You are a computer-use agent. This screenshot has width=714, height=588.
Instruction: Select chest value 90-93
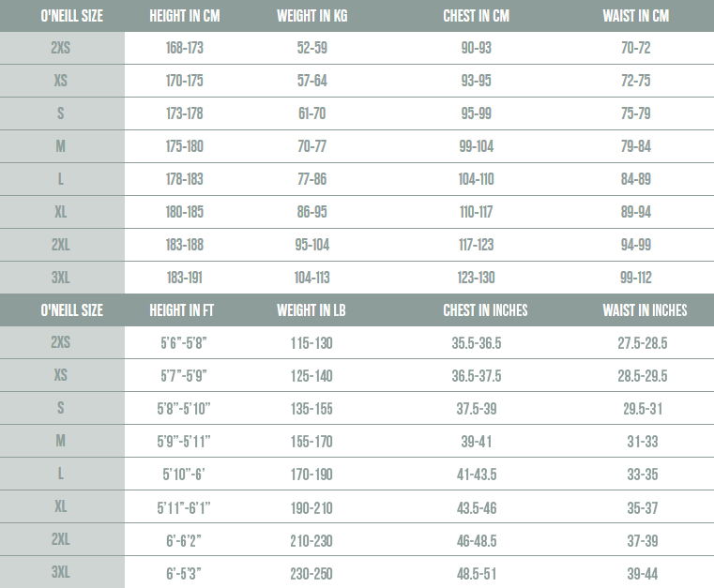[x=476, y=48]
